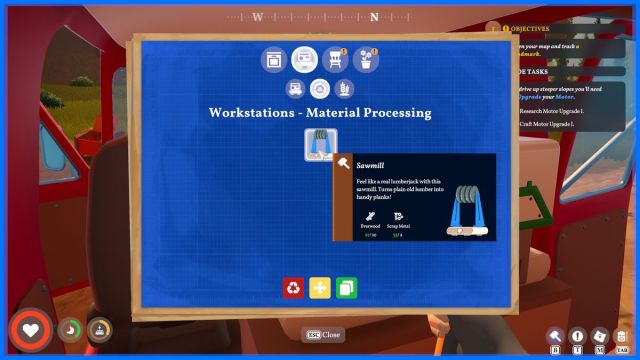Click the hammer icon on tooltip sidebar

(343, 163)
